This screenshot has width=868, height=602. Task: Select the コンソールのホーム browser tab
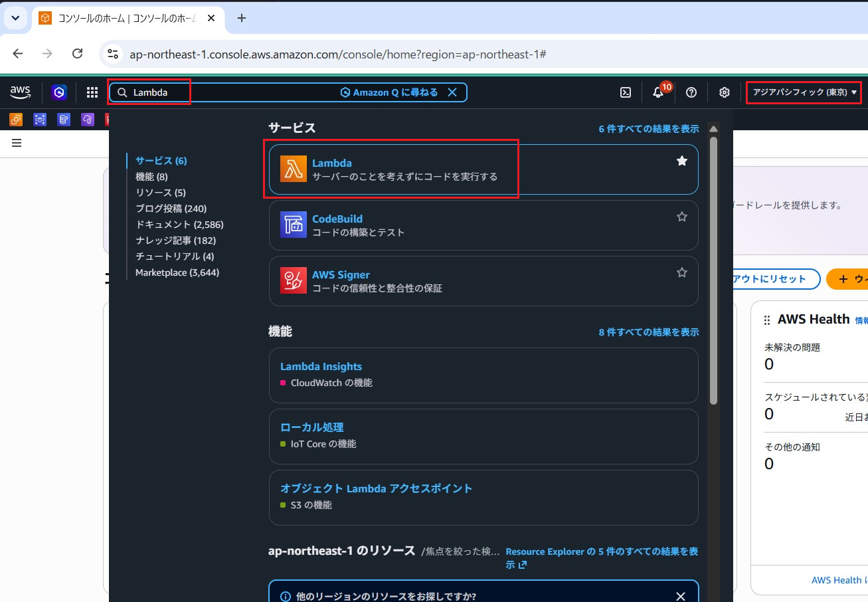(x=128, y=18)
